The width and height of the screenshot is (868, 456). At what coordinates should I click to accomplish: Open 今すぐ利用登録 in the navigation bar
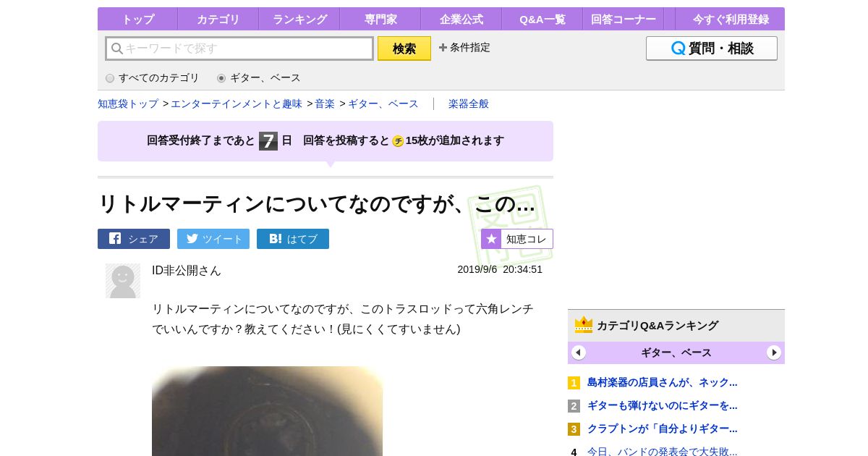tap(730, 20)
